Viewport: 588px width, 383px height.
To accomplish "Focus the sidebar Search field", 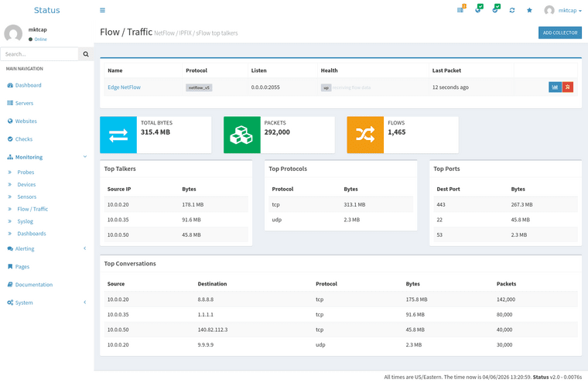I will [39, 54].
